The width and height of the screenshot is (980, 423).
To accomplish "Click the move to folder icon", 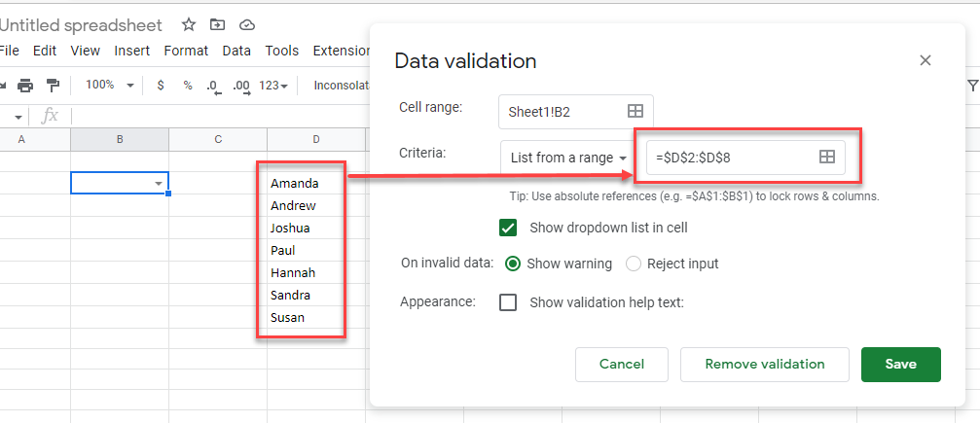I will point(217,24).
